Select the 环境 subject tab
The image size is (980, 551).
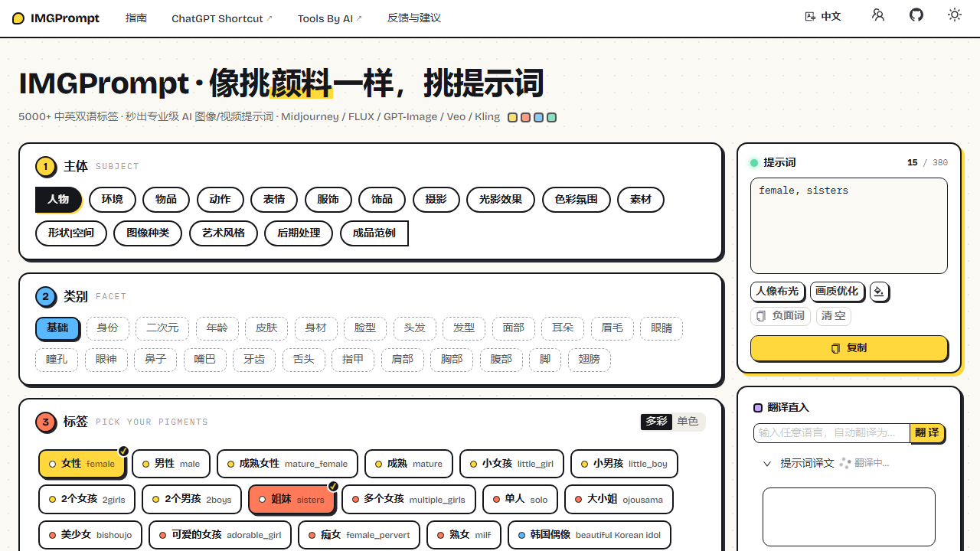tap(112, 200)
